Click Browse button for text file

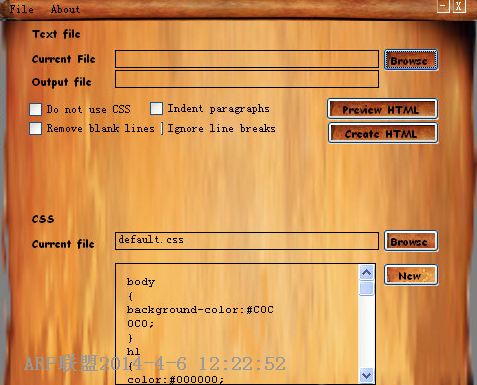click(411, 60)
